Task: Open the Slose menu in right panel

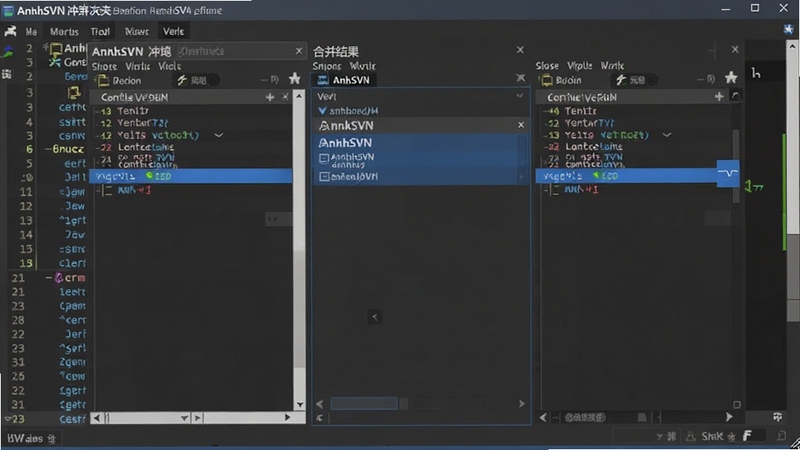Action: coord(547,66)
